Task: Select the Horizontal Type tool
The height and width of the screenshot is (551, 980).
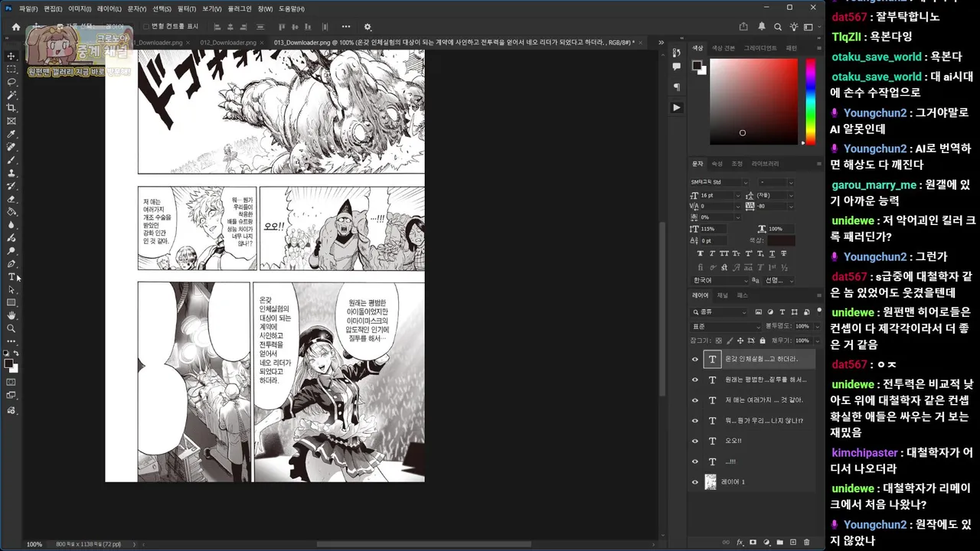Action: click(x=11, y=276)
